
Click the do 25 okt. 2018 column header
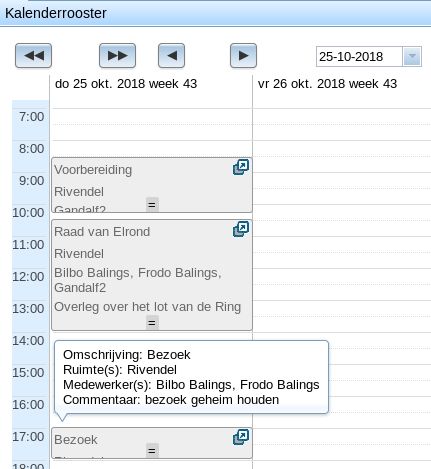pyautogui.click(x=126, y=84)
